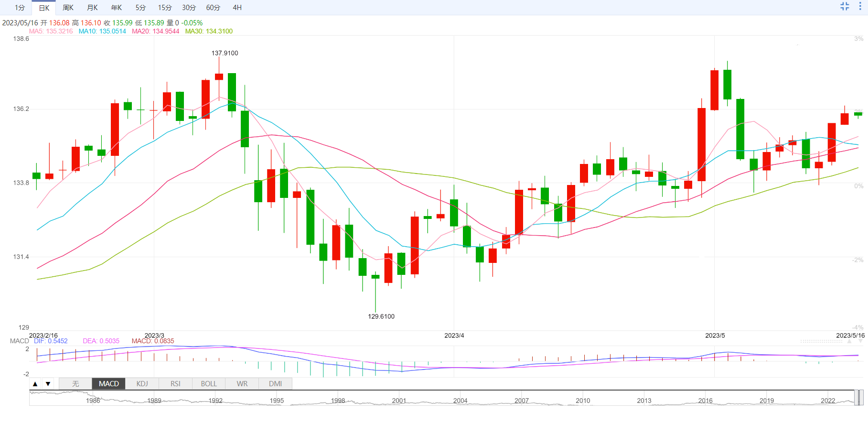Select the MACD indicator button
The height and width of the screenshot is (424, 868).
point(109,384)
